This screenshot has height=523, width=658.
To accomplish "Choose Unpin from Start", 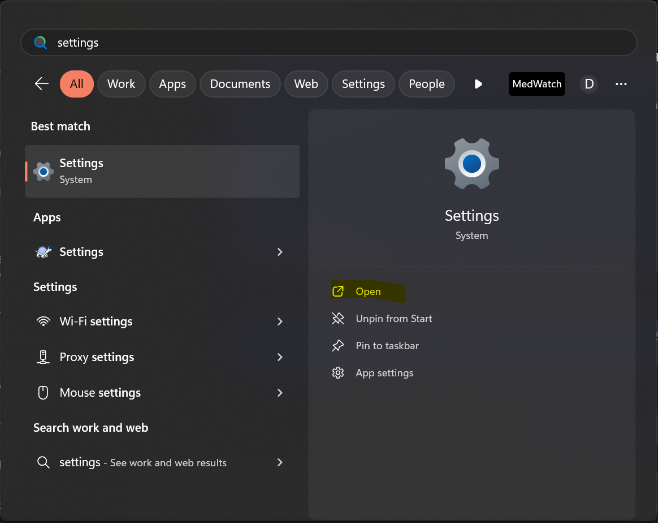I will click(x=393, y=319).
